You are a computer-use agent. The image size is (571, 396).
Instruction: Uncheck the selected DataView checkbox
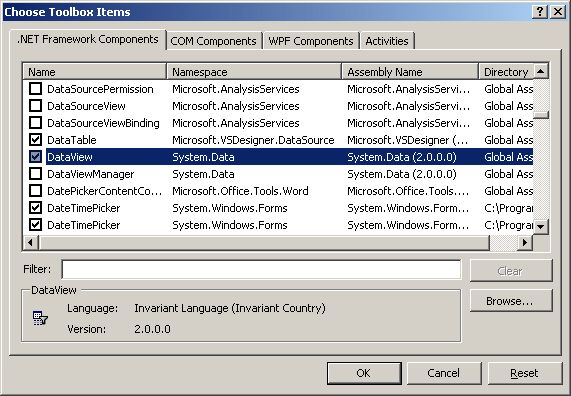click(35, 157)
